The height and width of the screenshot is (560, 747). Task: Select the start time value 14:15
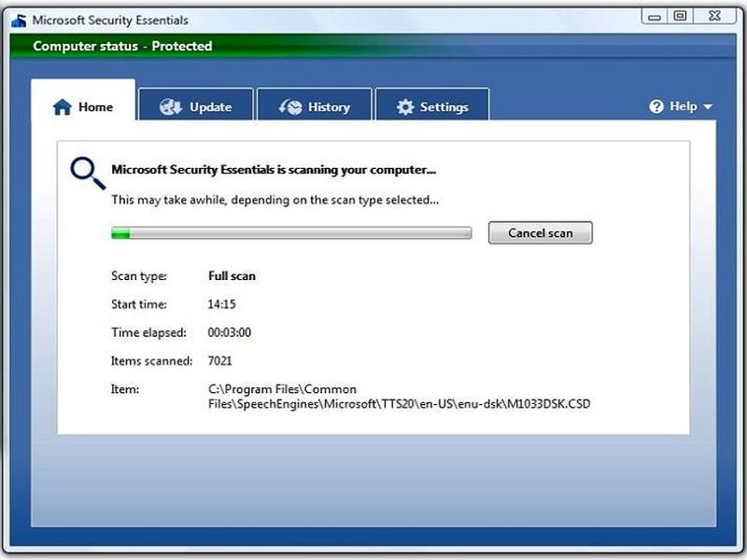[x=221, y=304]
